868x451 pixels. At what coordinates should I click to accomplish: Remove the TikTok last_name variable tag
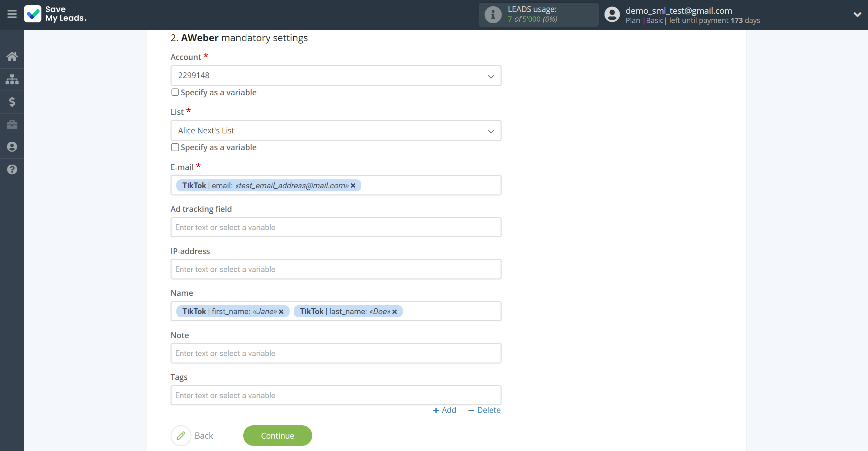[x=395, y=311]
